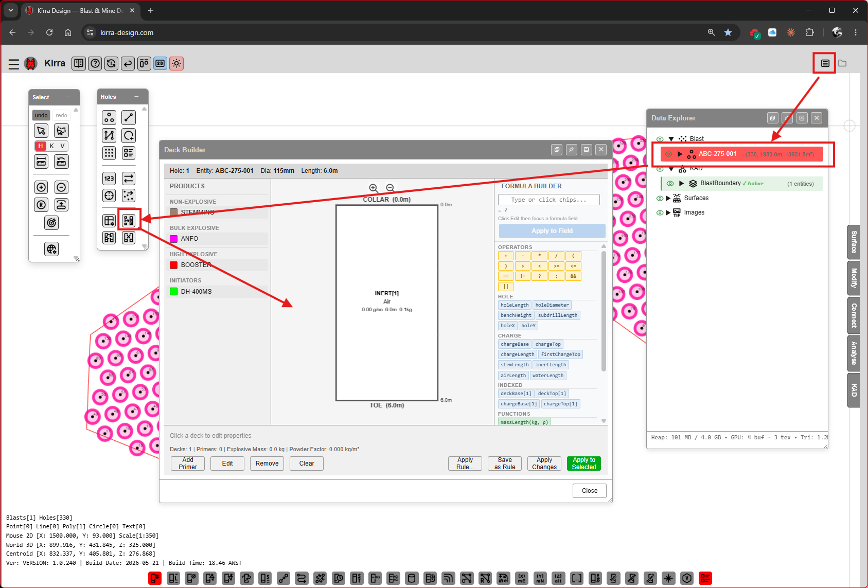Click the circled R reset view icon
Screen dimensions: 868x588
coord(42,205)
